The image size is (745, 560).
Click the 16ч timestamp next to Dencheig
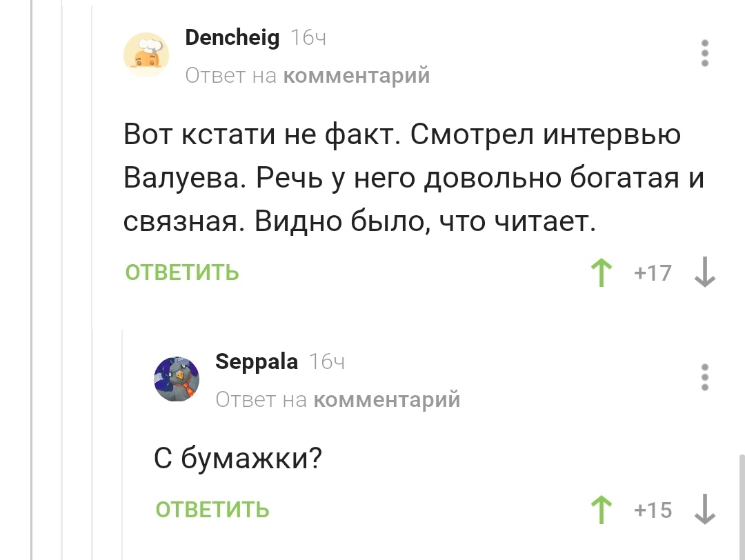point(308,38)
